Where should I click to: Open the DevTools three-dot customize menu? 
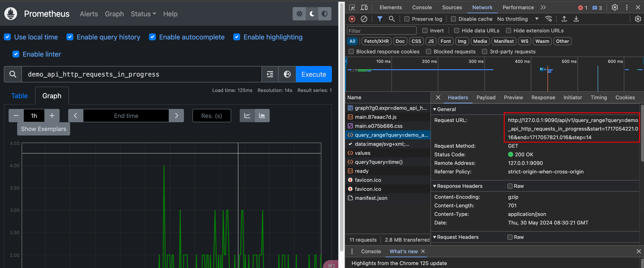[x=627, y=8]
